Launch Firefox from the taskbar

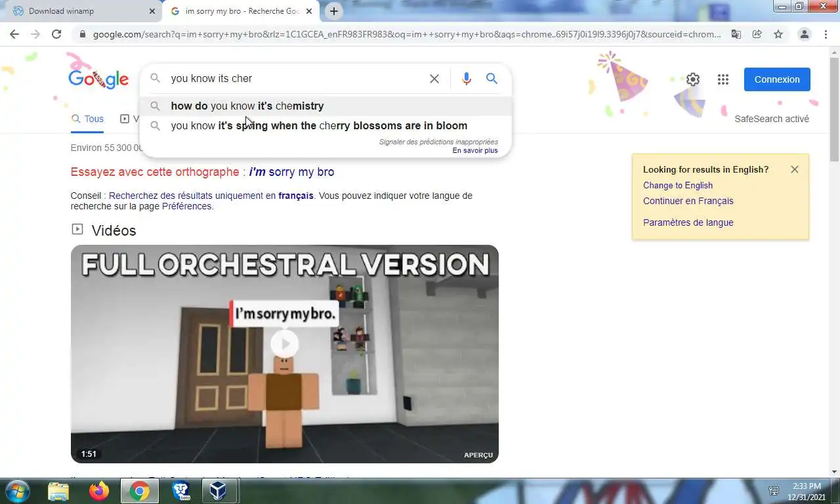pos(99,491)
